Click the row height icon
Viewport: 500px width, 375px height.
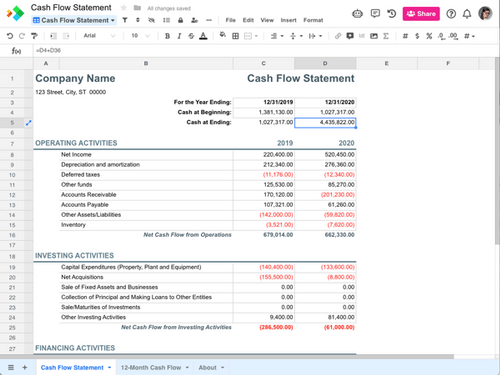pos(166,20)
